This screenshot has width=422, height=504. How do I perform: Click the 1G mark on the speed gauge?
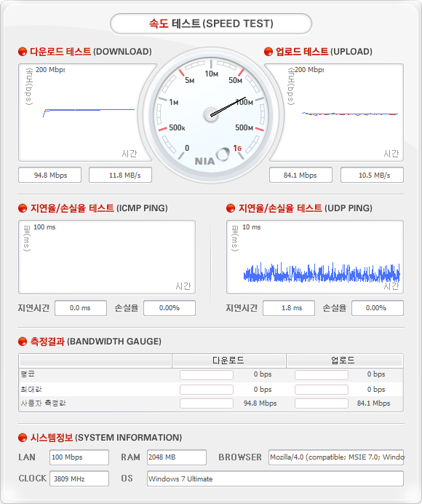point(237,148)
